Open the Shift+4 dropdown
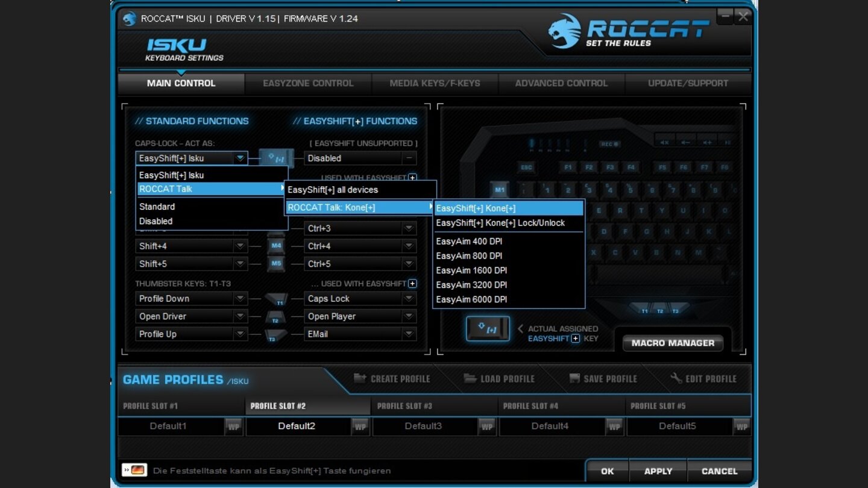 point(192,246)
